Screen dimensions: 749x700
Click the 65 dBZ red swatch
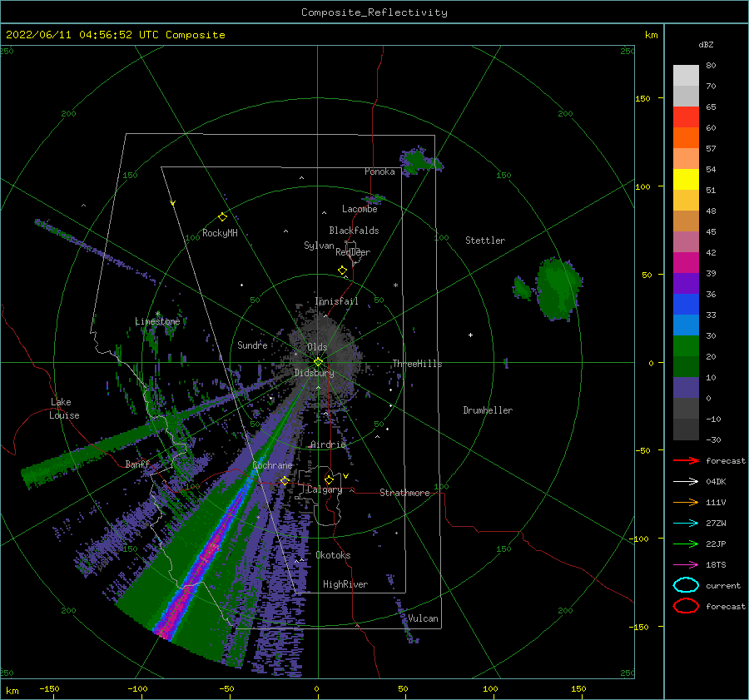pos(686,117)
